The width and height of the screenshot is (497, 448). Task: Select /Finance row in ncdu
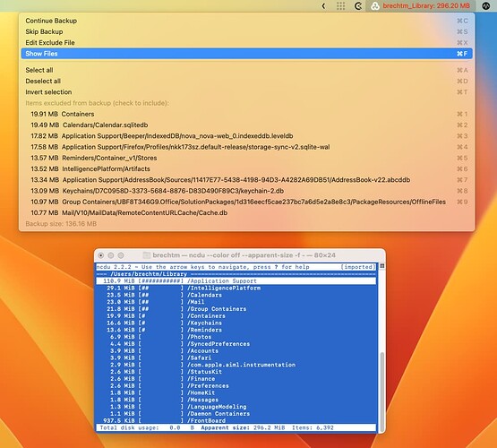[x=236, y=379]
